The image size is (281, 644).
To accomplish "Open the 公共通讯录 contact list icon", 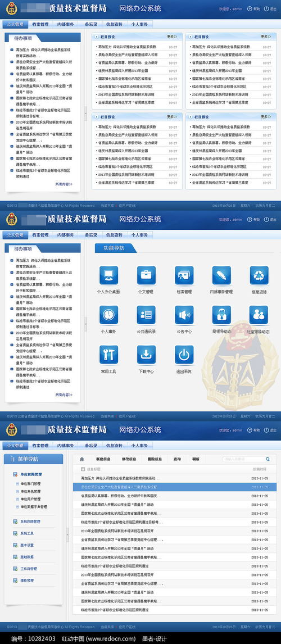I will click(146, 315).
